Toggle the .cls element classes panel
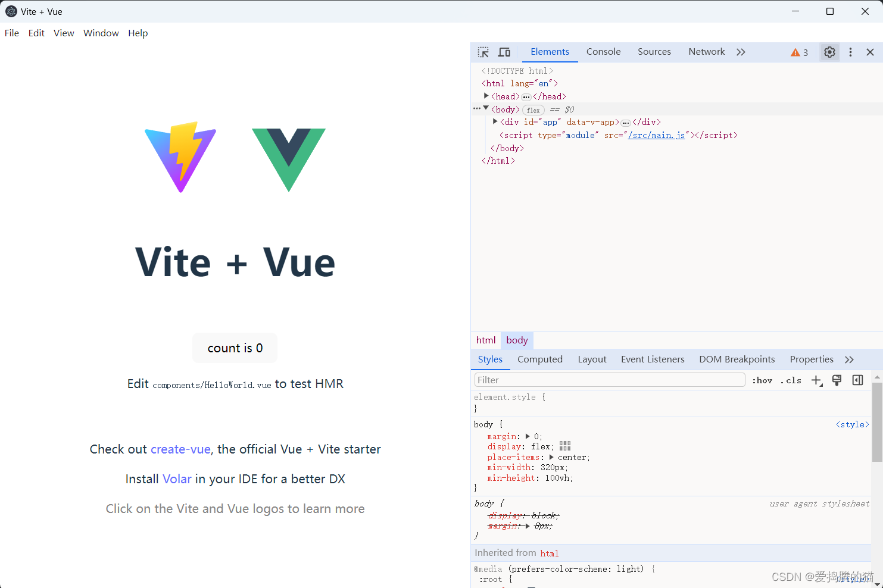 click(x=791, y=380)
